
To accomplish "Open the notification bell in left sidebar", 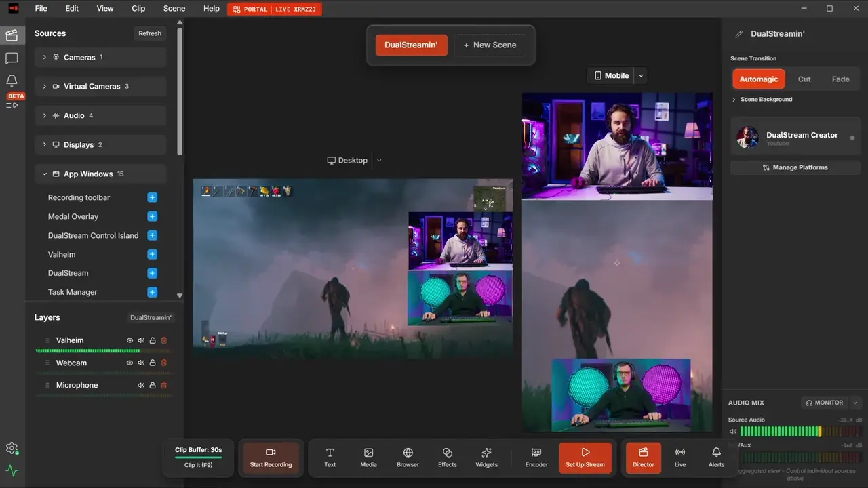I will click(x=12, y=81).
